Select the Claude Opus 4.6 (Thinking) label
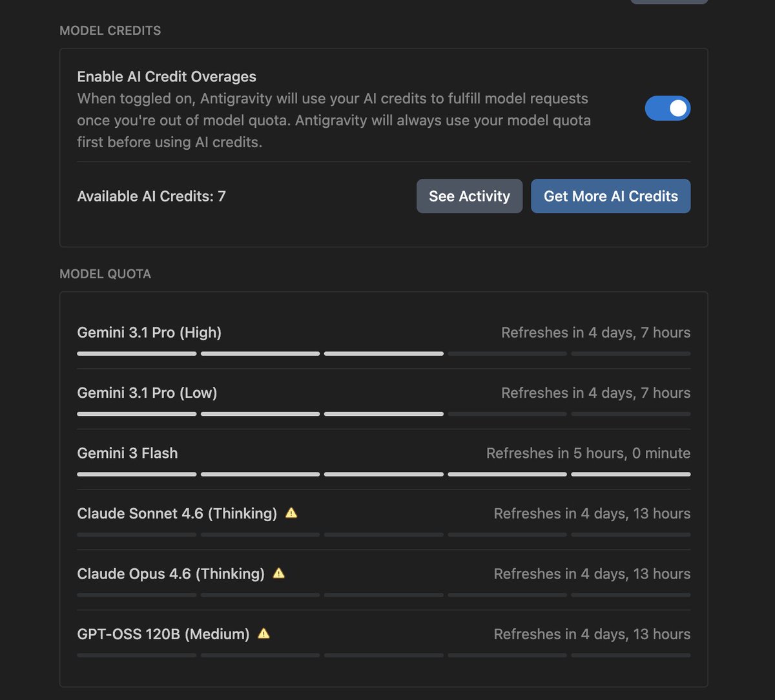The image size is (775, 700). tap(171, 573)
